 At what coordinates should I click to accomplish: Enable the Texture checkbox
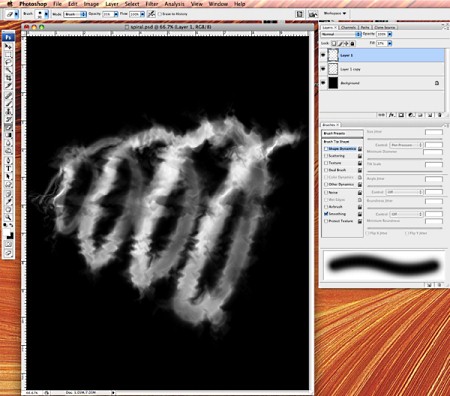326,163
